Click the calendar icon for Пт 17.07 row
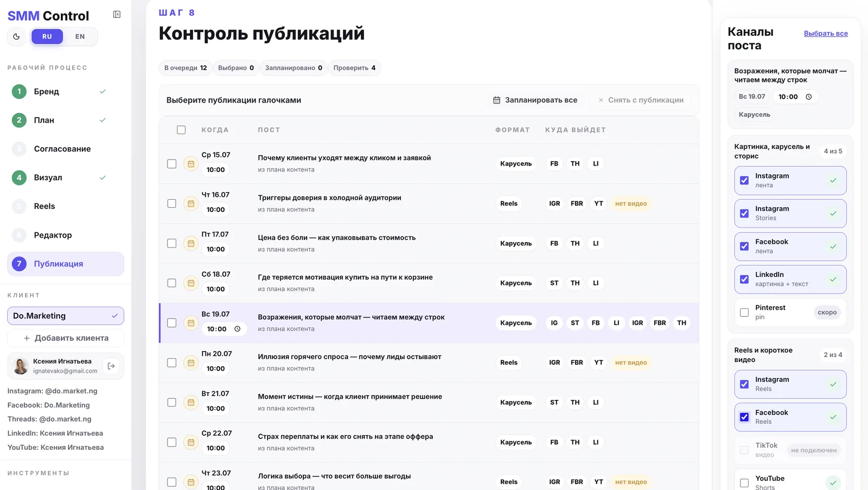The image size is (868, 490). [191, 243]
